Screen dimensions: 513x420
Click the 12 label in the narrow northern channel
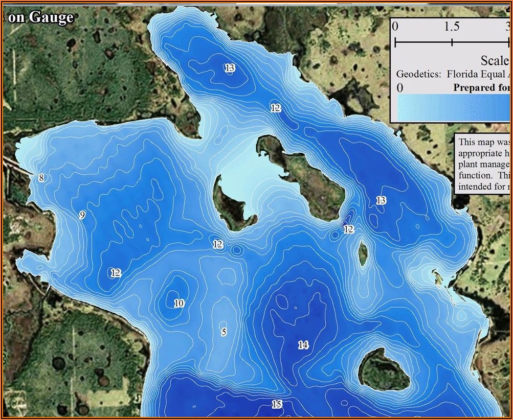point(276,108)
